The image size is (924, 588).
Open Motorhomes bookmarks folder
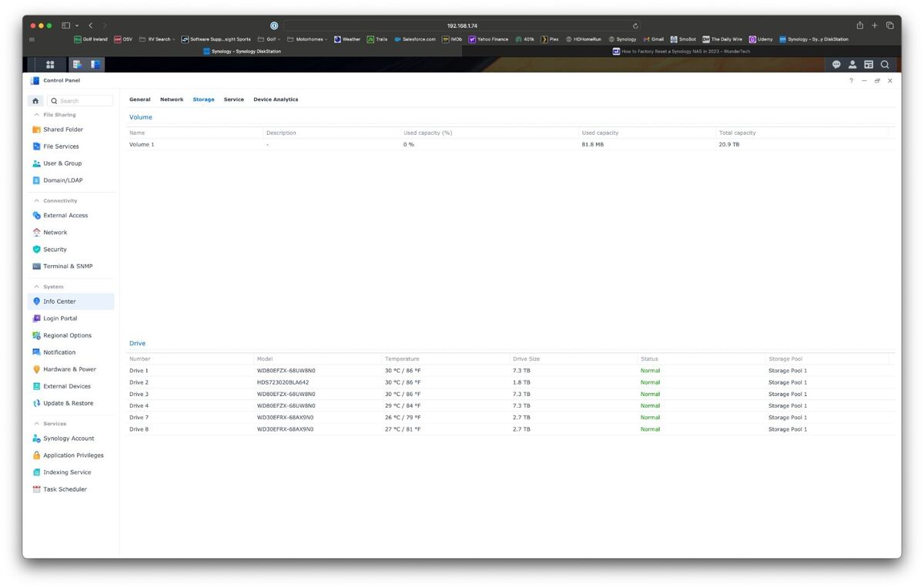coord(307,39)
